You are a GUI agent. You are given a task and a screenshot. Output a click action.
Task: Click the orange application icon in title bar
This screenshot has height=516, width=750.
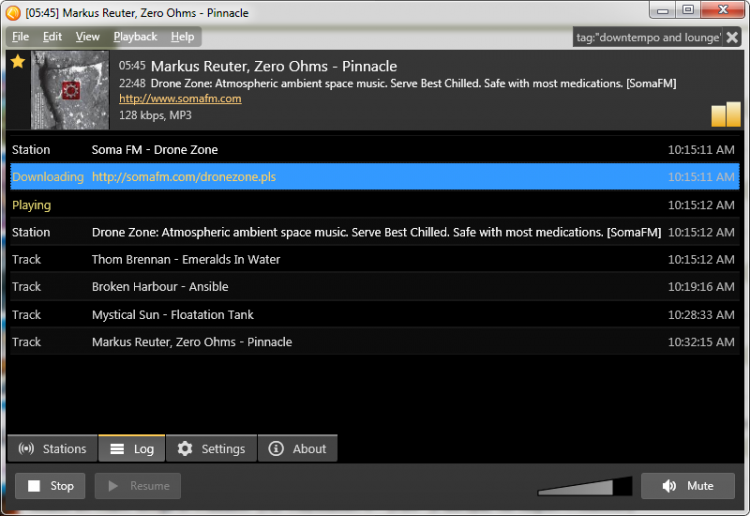coord(13,13)
